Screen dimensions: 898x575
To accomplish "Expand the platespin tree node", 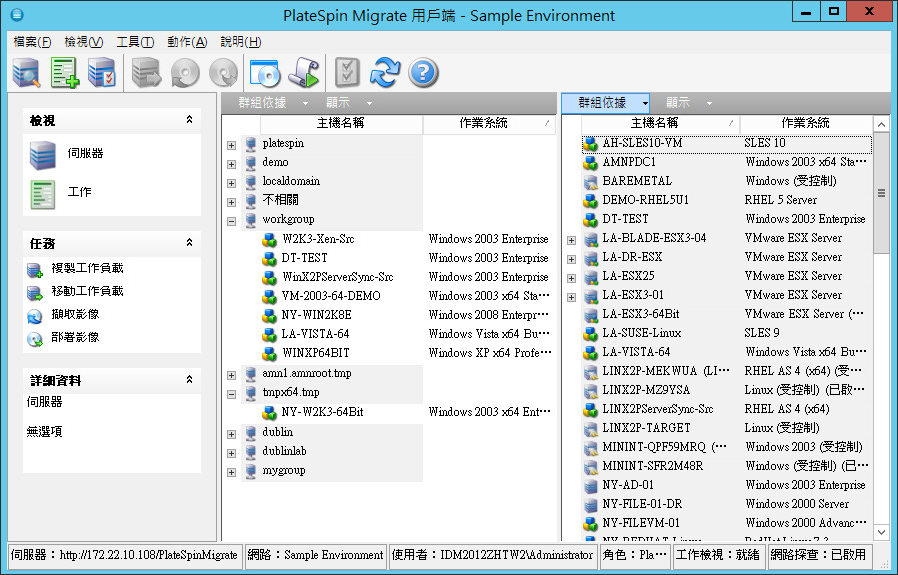I will click(x=232, y=144).
